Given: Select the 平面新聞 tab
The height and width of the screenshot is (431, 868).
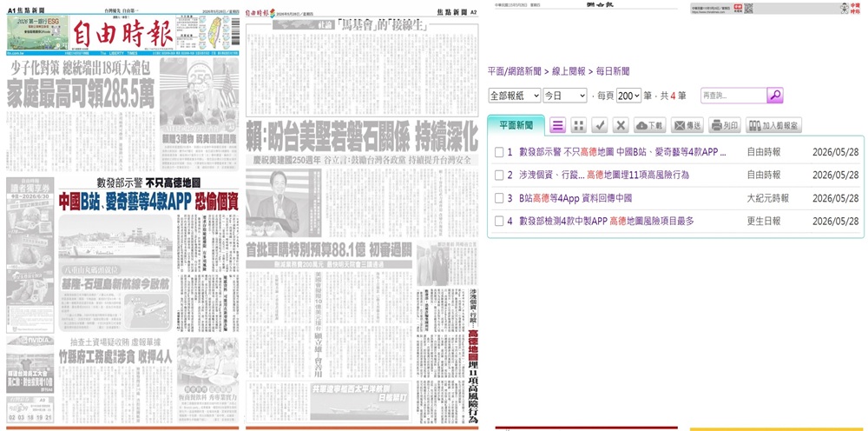Looking at the screenshot, I should (516, 125).
